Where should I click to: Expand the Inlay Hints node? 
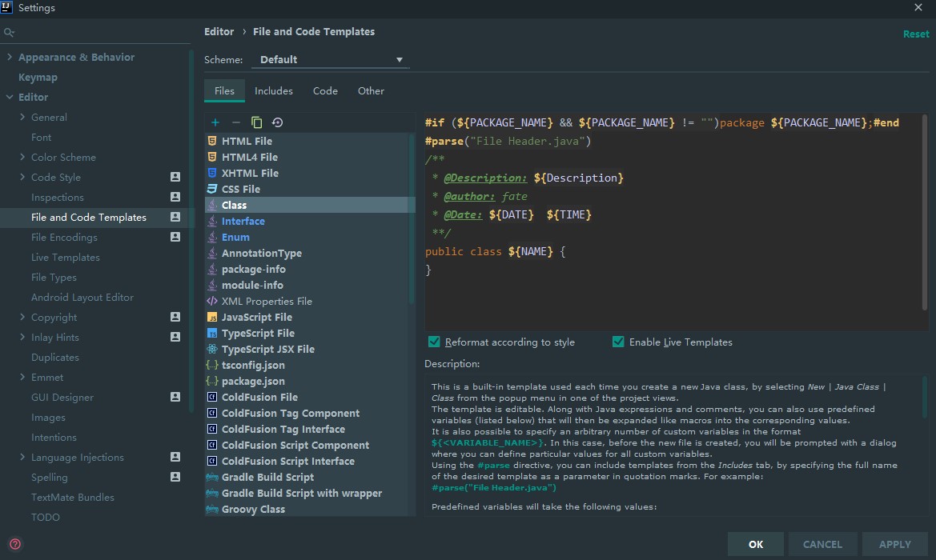tap(22, 337)
